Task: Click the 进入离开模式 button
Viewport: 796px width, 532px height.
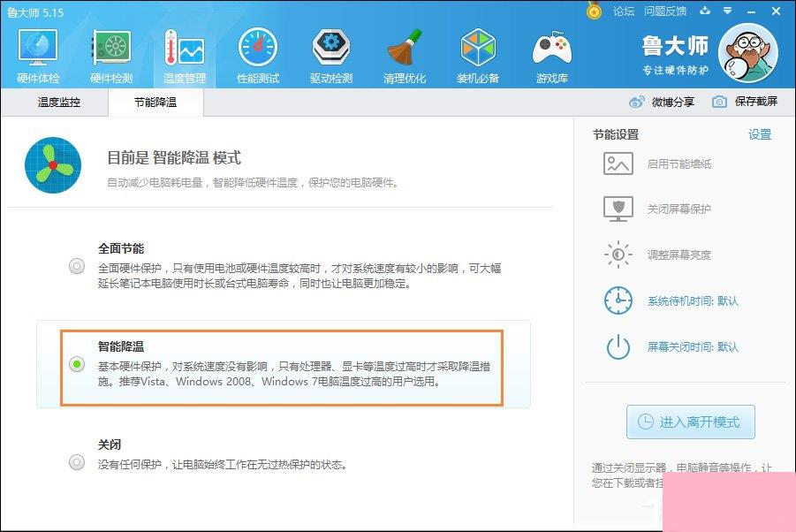Action: point(690,422)
